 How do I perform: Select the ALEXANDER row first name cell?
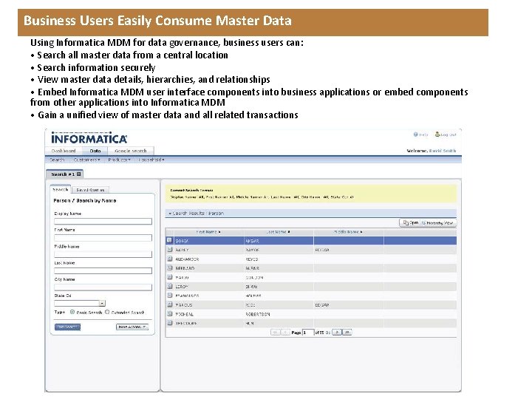pos(187,259)
